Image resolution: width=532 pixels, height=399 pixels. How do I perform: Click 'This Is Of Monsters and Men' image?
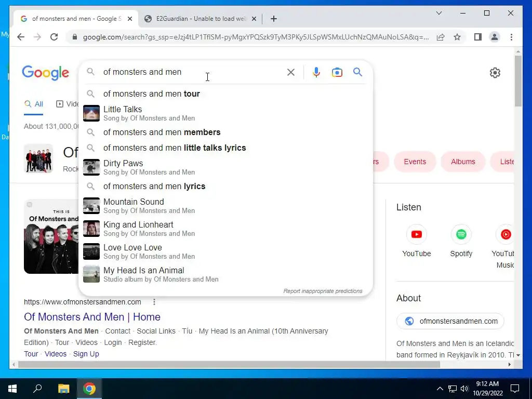(x=51, y=236)
